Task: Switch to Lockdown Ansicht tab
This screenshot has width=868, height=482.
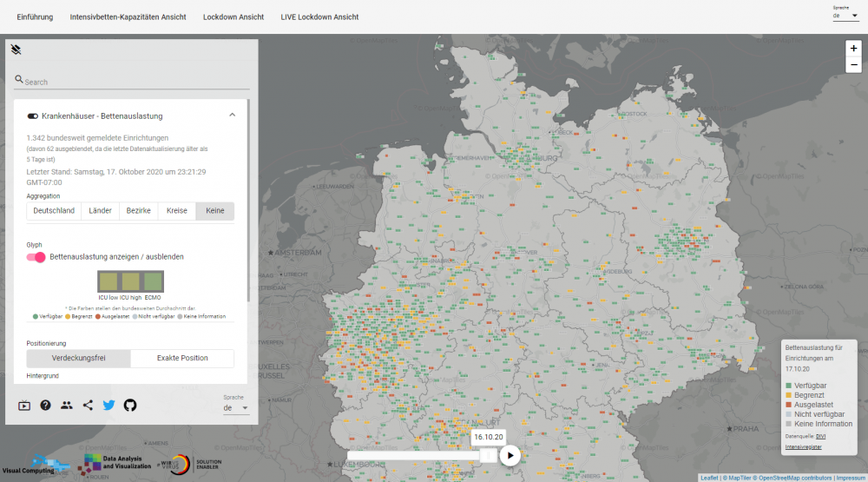Action: [x=233, y=17]
